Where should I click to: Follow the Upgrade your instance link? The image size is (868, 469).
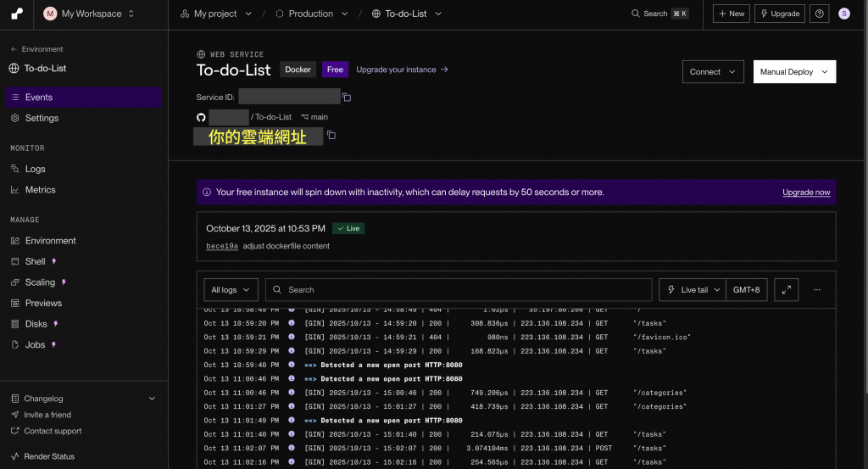(402, 70)
